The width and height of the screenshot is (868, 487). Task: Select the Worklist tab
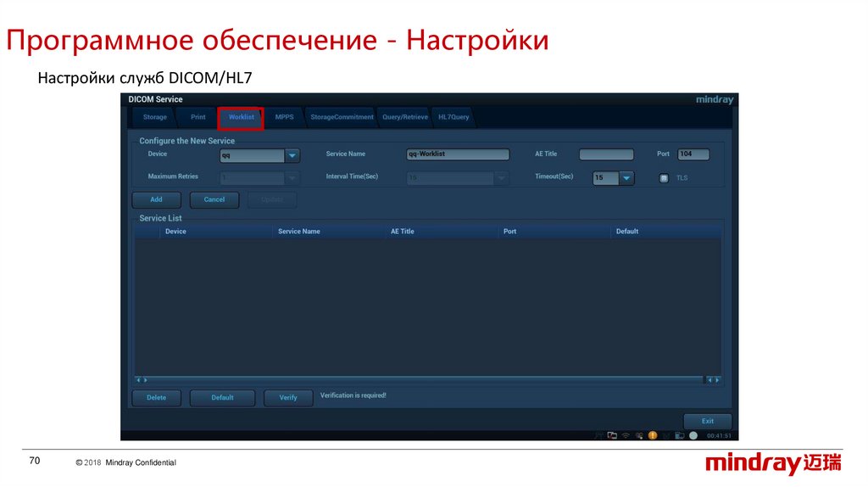(x=241, y=117)
